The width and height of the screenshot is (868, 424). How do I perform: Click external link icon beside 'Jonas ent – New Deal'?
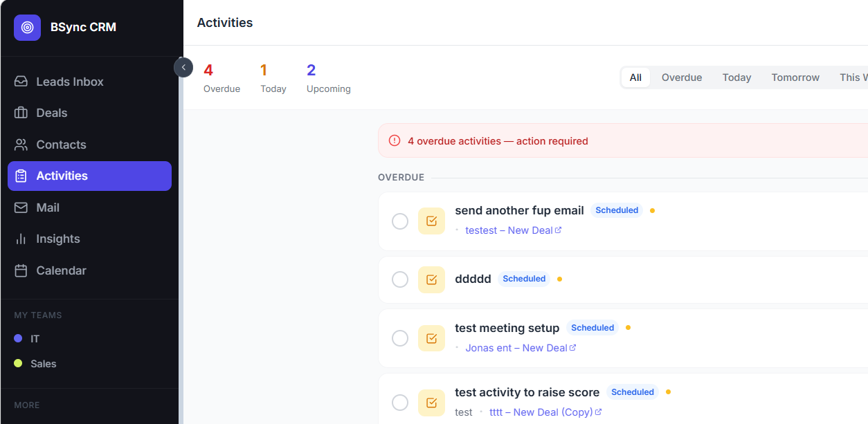click(573, 348)
